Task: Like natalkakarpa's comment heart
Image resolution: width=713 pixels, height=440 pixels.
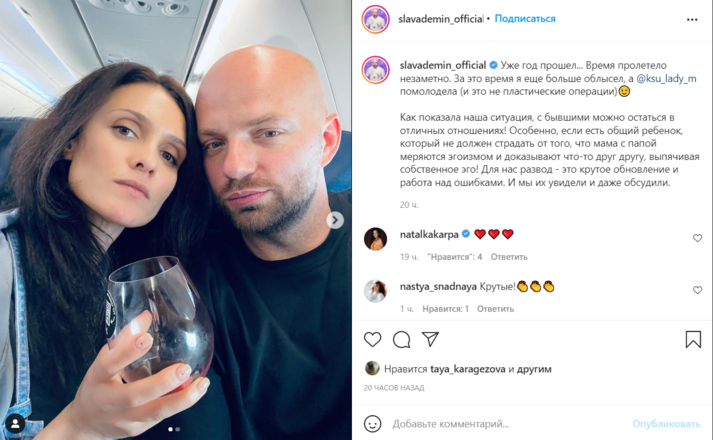Action: click(x=697, y=238)
